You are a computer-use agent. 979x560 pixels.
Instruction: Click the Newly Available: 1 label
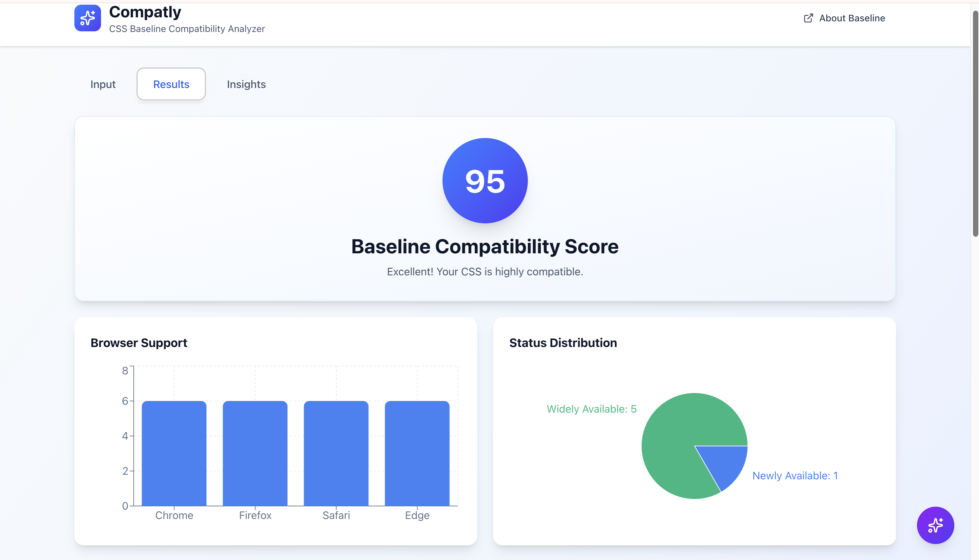coord(795,476)
